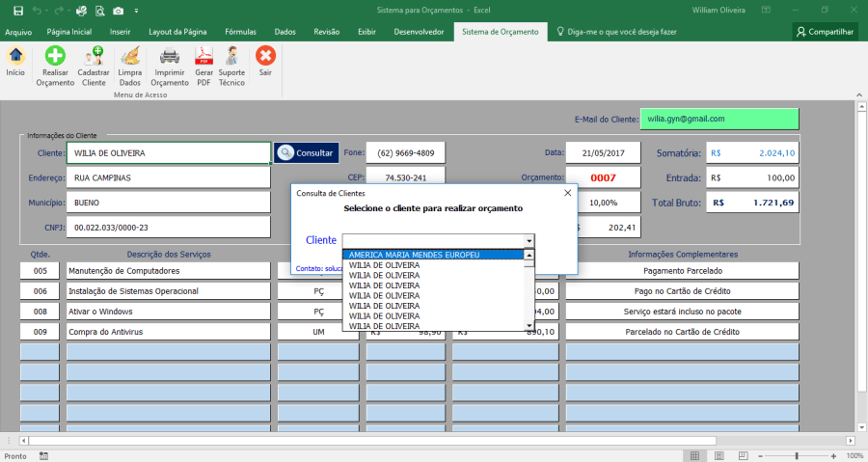
Task: Collapse the ribbon with chevron
Action: 859,95
